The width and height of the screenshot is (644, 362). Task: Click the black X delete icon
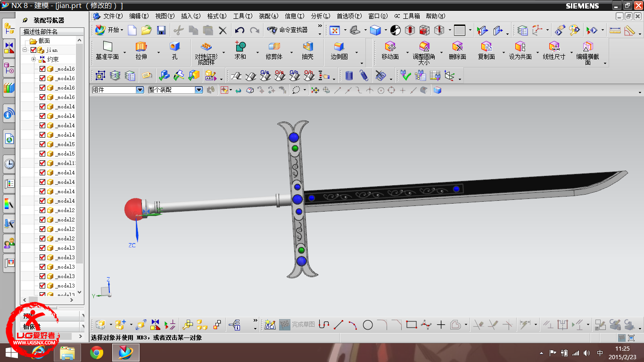coord(223,30)
